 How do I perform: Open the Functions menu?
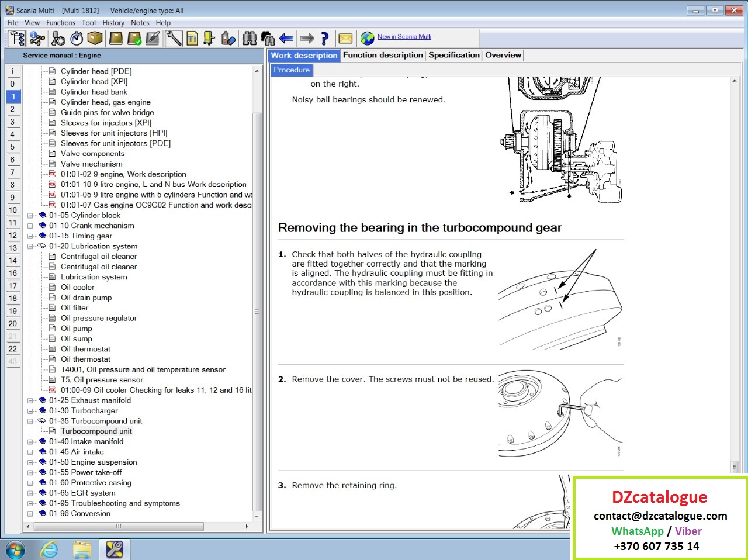click(x=61, y=23)
